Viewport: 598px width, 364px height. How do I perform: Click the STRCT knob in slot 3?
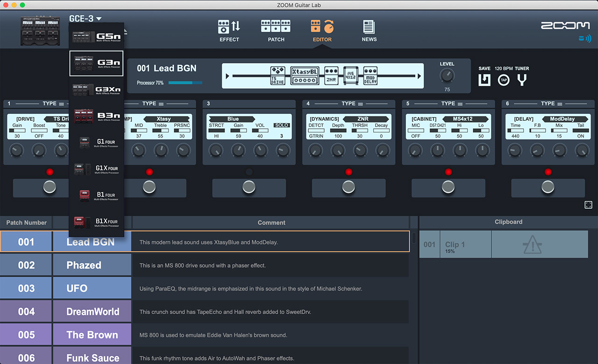216,150
